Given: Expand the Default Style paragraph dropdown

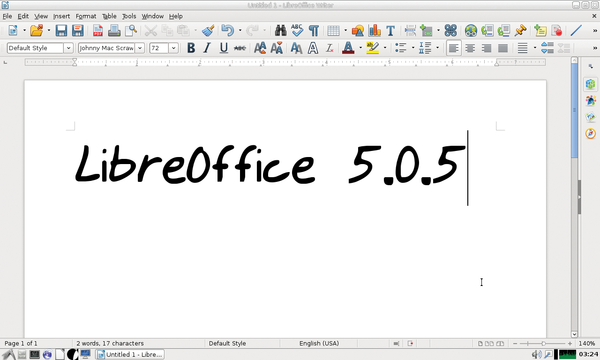Looking at the screenshot, I should click(68, 48).
